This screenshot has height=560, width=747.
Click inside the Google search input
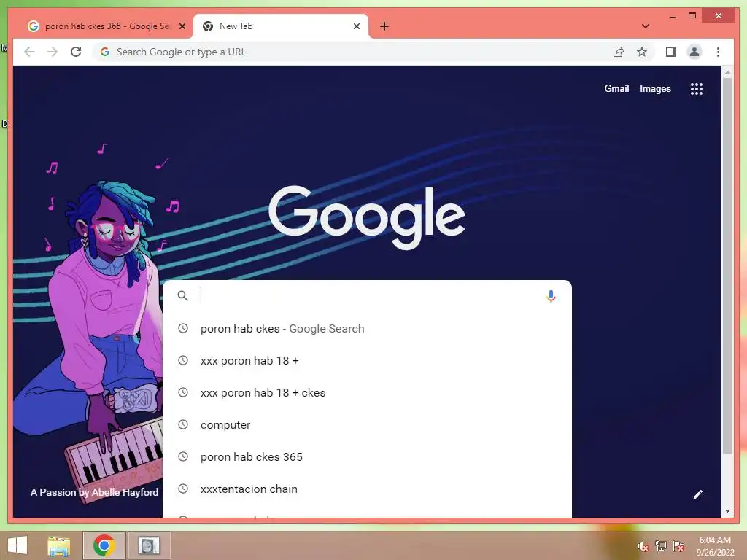[x=367, y=296]
